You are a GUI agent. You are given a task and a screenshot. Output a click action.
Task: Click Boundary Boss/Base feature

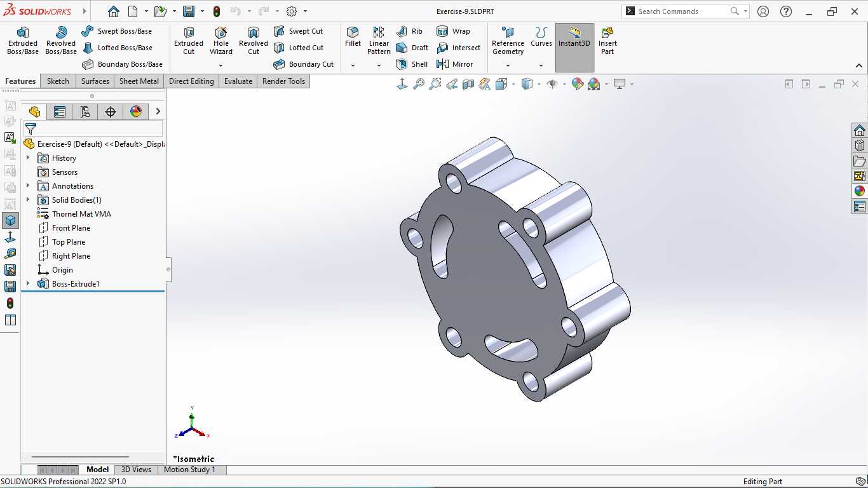(123, 64)
